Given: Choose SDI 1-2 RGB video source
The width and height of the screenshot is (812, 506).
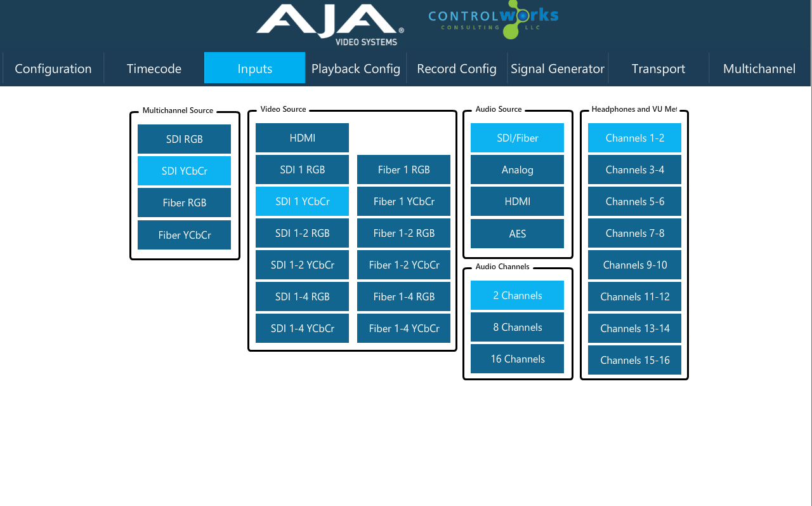Looking at the screenshot, I should pyautogui.click(x=302, y=233).
